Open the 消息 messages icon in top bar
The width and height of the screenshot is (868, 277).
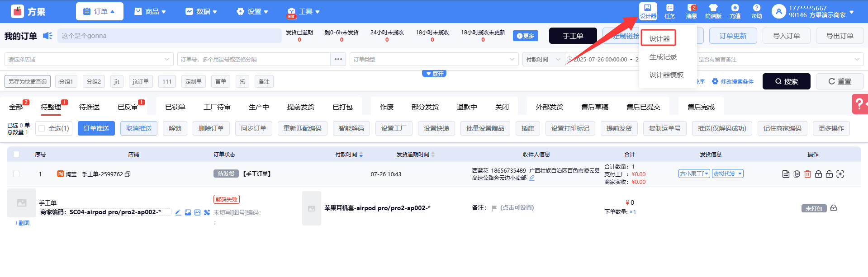(x=691, y=11)
